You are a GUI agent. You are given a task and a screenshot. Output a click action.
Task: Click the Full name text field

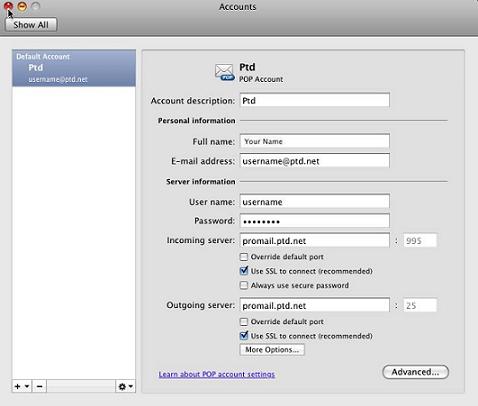315,141
